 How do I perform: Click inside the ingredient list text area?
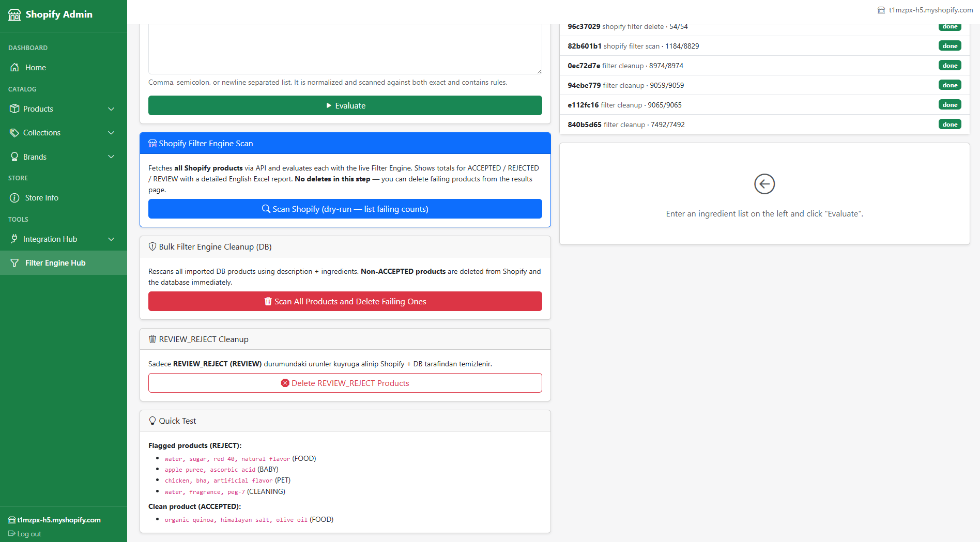345,49
